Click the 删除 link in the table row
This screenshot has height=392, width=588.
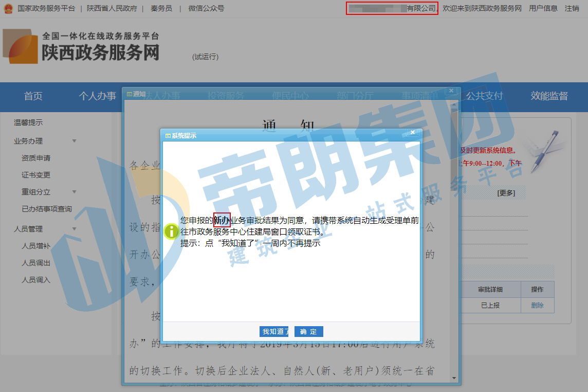pyautogui.click(x=538, y=305)
